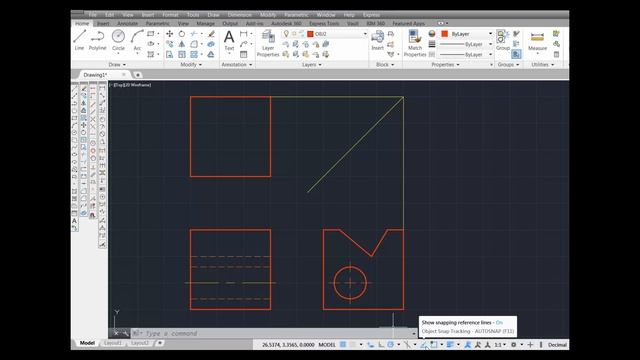Viewport: 640px width, 360px height.
Task: Click the red object color swatch ByLayer
Action: tap(445, 34)
